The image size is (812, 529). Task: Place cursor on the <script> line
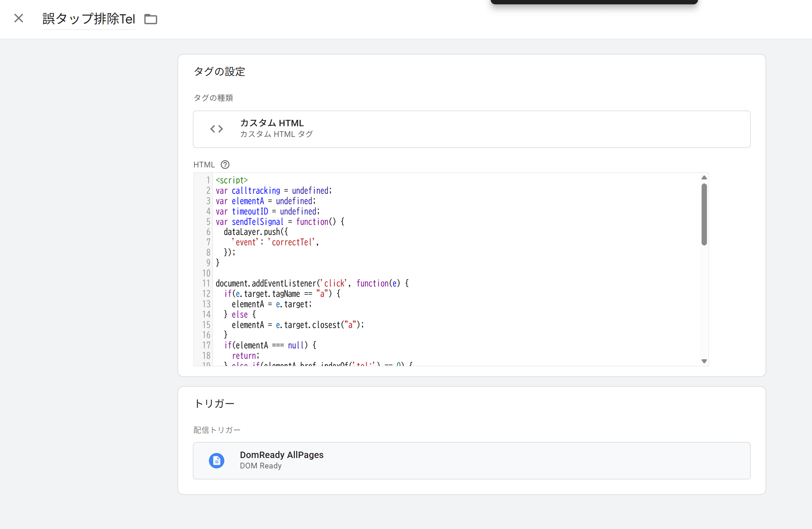tap(232, 180)
